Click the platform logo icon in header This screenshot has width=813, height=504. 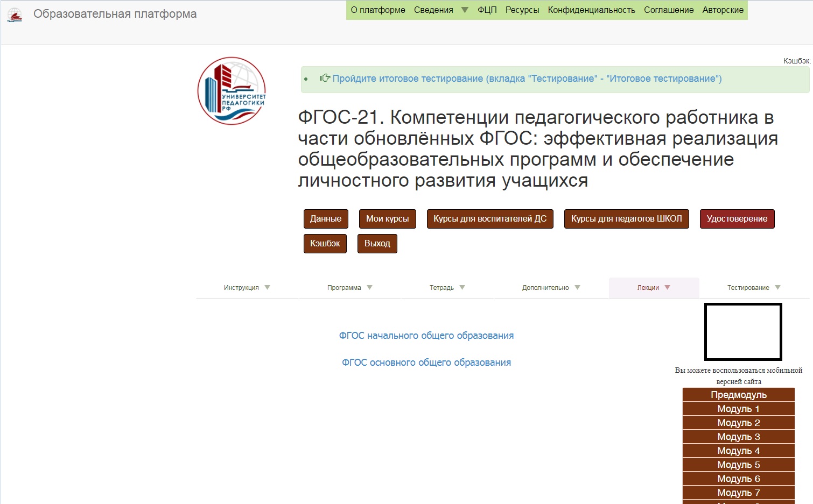(x=15, y=15)
